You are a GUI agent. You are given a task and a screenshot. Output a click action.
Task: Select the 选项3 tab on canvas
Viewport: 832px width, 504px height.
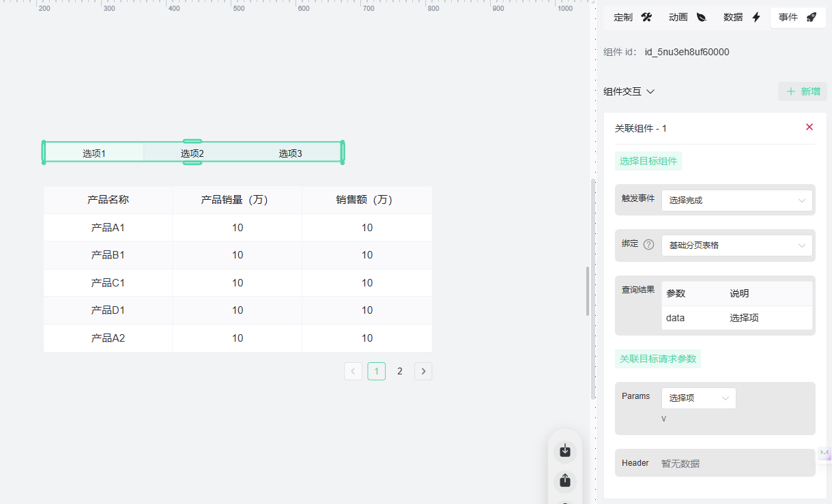coord(290,153)
